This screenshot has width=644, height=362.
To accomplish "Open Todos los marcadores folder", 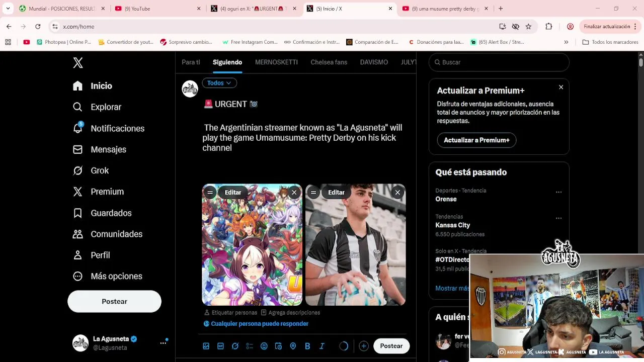I will pyautogui.click(x=610, y=42).
